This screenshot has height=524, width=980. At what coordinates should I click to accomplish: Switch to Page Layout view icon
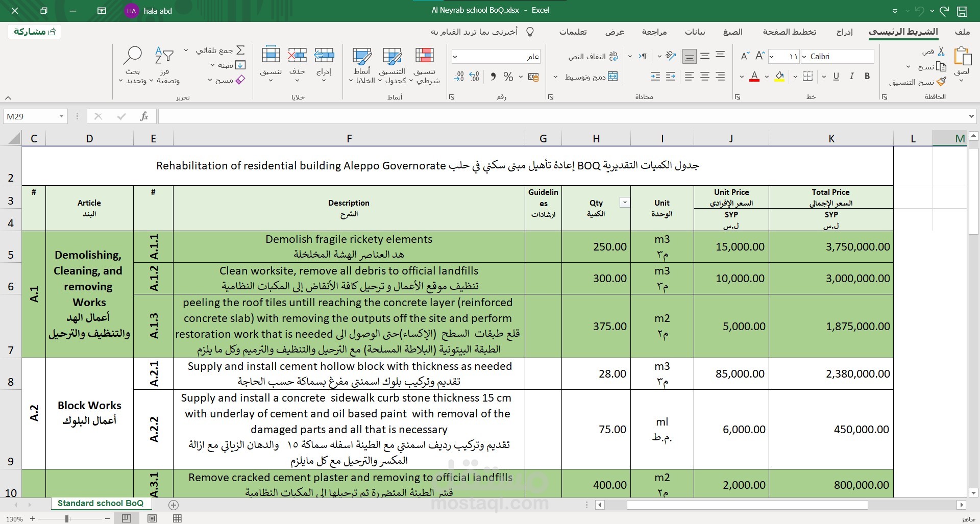pyautogui.click(x=152, y=518)
